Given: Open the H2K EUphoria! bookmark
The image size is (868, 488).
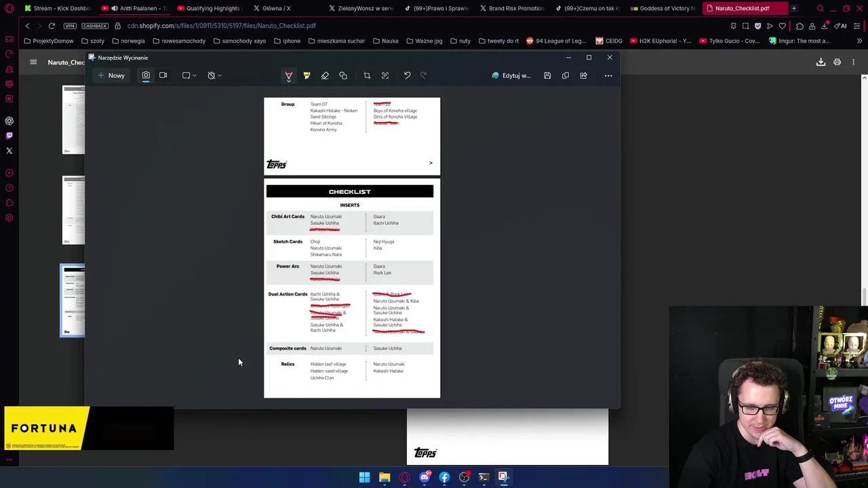Looking at the screenshot, I should [660, 41].
